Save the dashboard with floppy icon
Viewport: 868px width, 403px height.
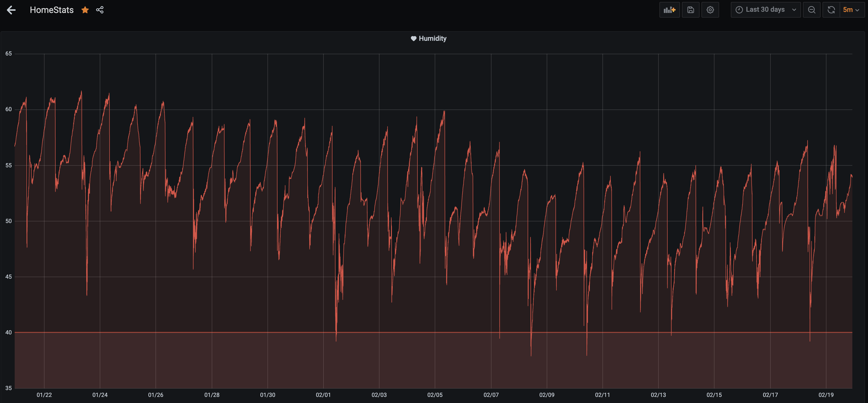tap(690, 10)
